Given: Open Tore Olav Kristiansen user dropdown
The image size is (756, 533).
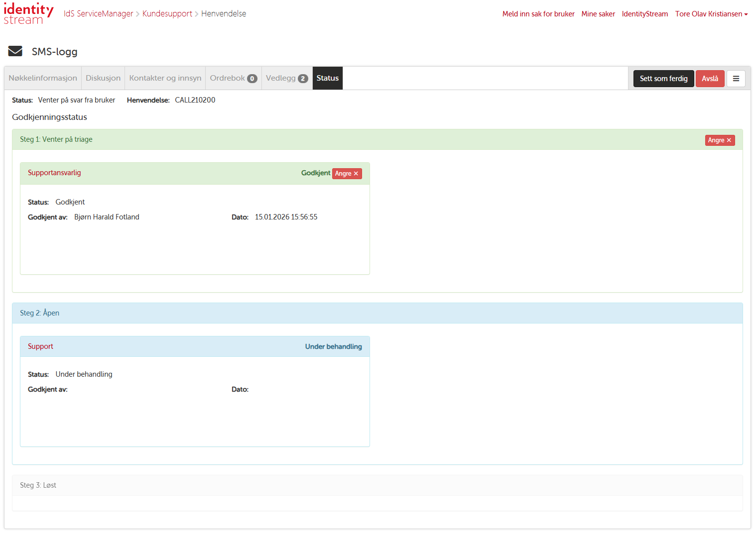Looking at the screenshot, I should pyautogui.click(x=711, y=14).
